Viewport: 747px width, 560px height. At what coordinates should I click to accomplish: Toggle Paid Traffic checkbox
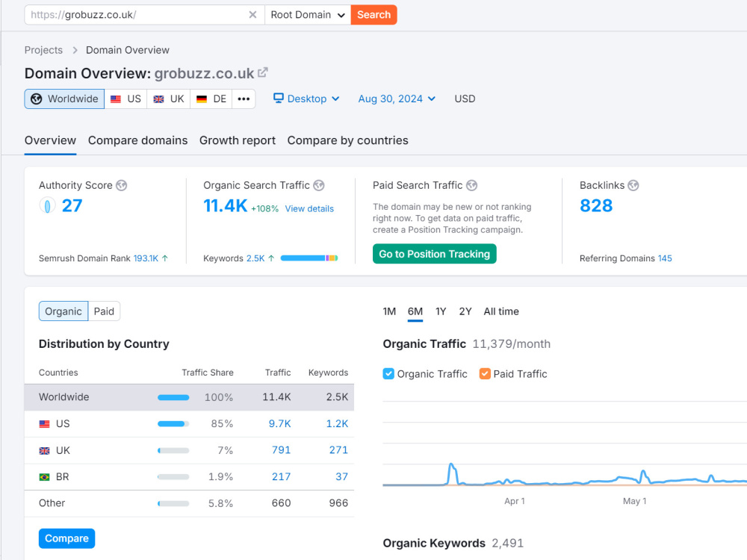[x=485, y=374]
